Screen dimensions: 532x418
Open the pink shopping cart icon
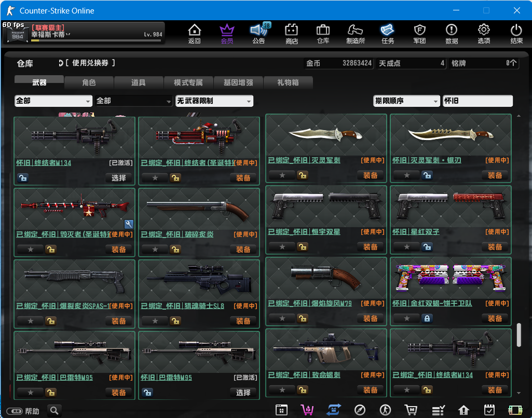coord(307,410)
